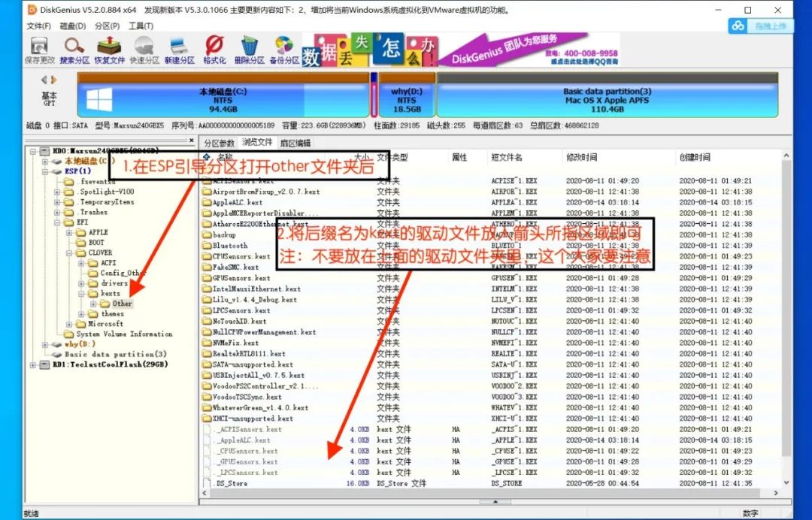The height and width of the screenshot is (520, 812).
Task: Open the 工具(T) menu
Action: [x=141, y=26]
